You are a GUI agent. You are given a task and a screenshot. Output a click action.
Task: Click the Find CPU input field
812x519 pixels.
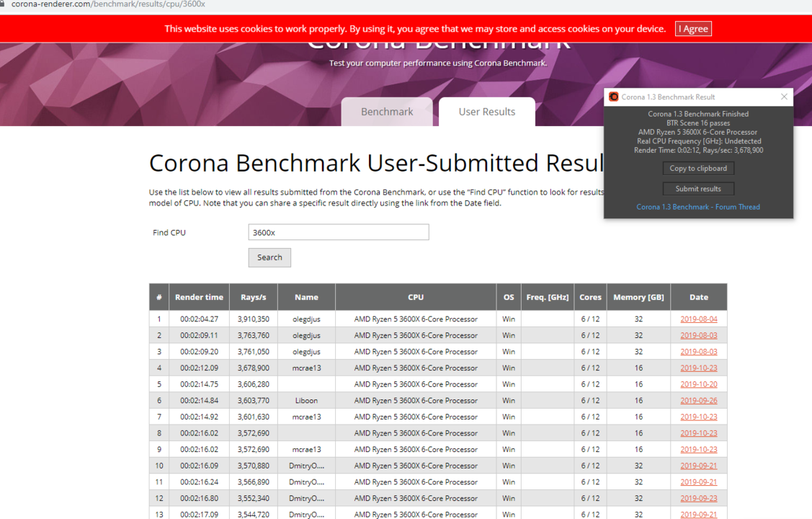click(x=339, y=232)
